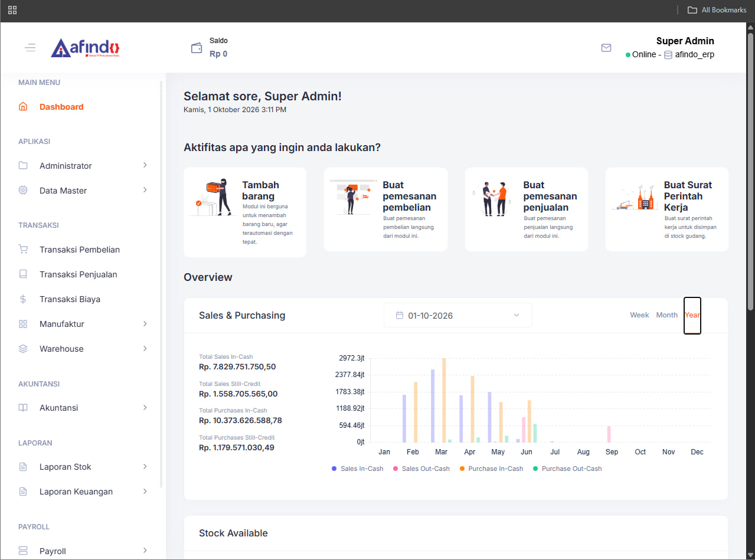
Task: Click the tallest orange March bar
Action: pyautogui.click(x=444, y=400)
